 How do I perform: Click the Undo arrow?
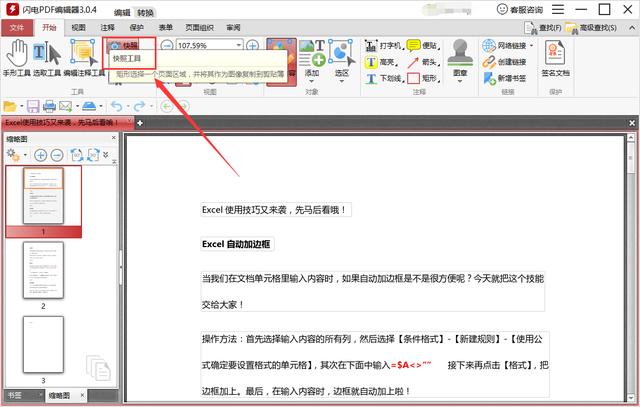click(x=117, y=107)
